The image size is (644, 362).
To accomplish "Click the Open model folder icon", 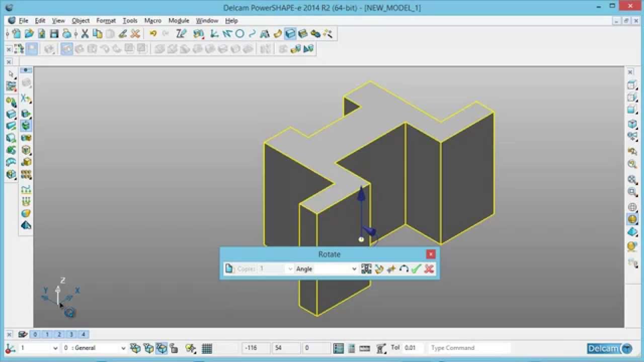I will pyautogui.click(x=29, y=34).
